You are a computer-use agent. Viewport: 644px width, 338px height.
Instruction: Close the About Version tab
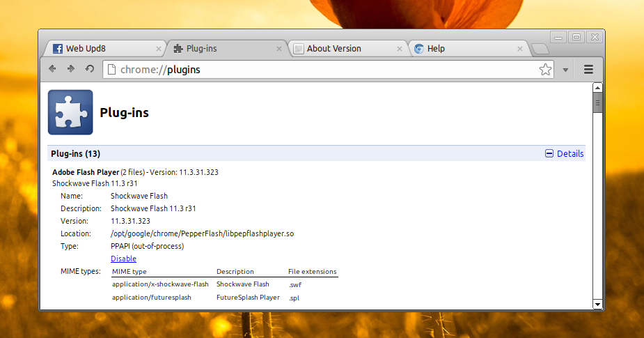click(x=399, y=49)
